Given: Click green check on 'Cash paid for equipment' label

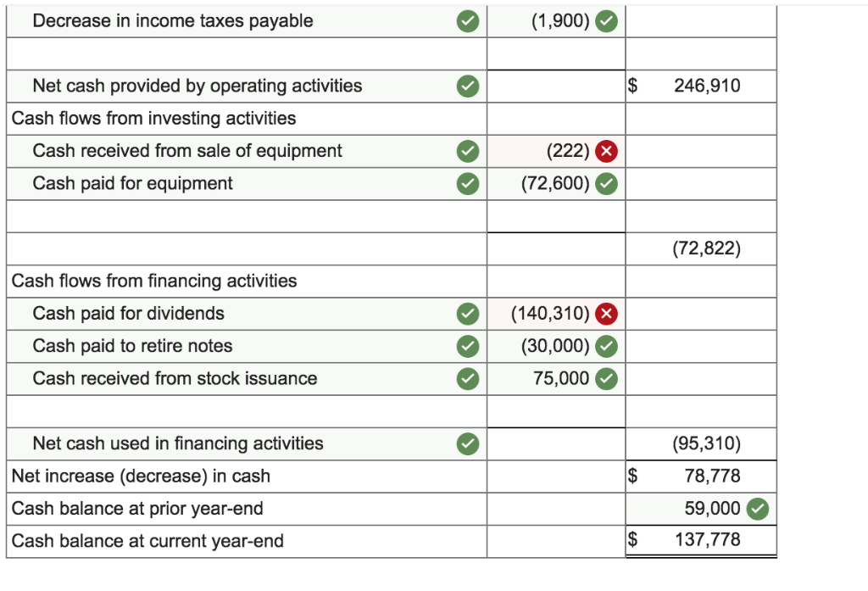Looking at the screenshot, I should coord(468,184).
